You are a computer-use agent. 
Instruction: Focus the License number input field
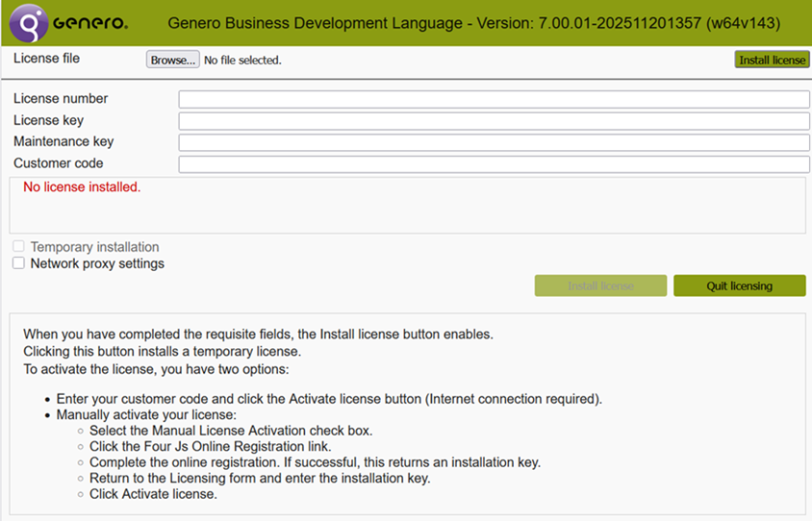click(495, 99)
